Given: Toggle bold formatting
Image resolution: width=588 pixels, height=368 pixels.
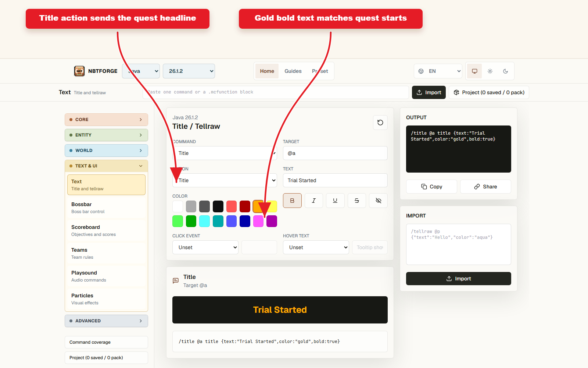Looking at the screenshot, I should 292,201.
